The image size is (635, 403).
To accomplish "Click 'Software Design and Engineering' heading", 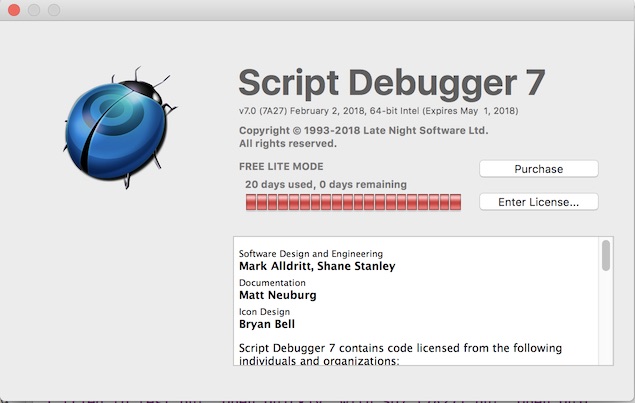I will (311, 254).
